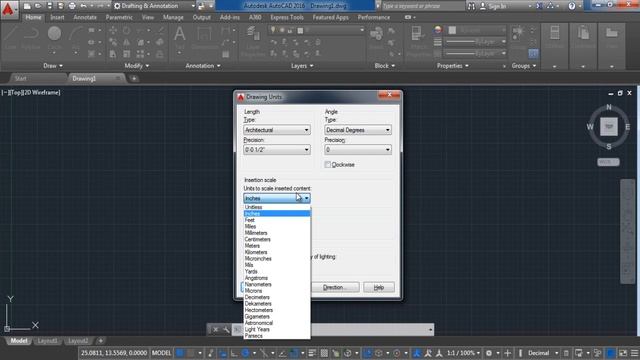This screenshot has width=640, height=360.
Task: Select the Line tool in Draw panel
Action: 10,38
